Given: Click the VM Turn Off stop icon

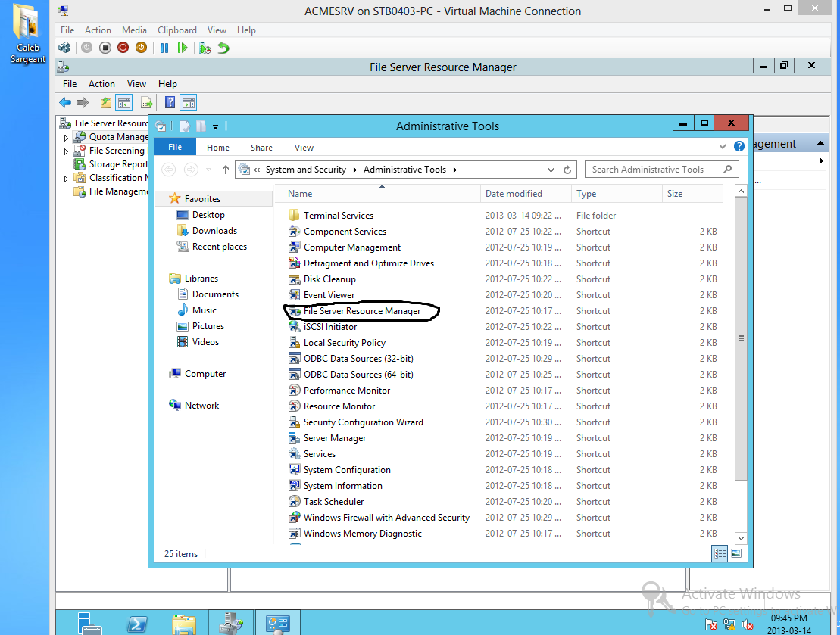Looking at the screenshot, I should [x=105, y=48].
